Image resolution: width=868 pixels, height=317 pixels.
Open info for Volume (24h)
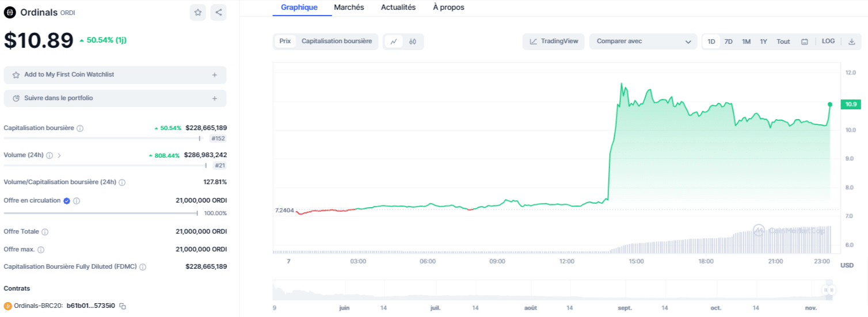click(x=50, y=155)
